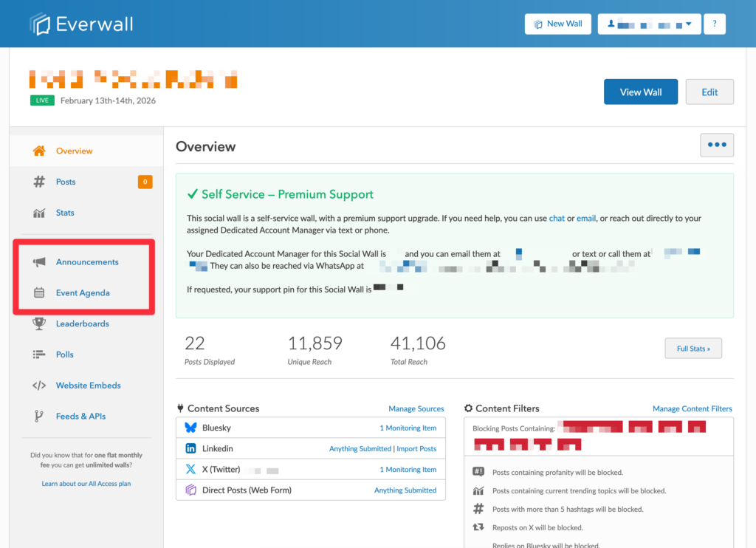Create a New Wall from header

pyautogui.click(x=557, y=24)
